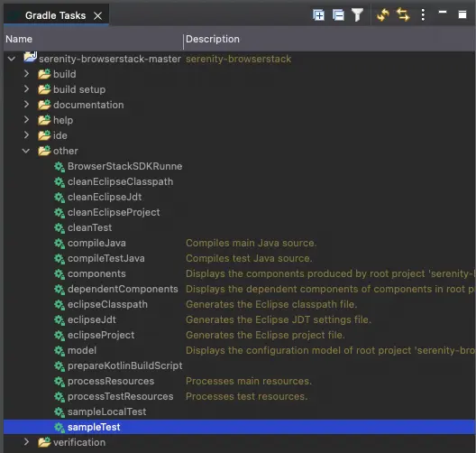The width and height of the screenshot is (476, 453).
Task: Expand the build setup group
Action: (26, 88)
